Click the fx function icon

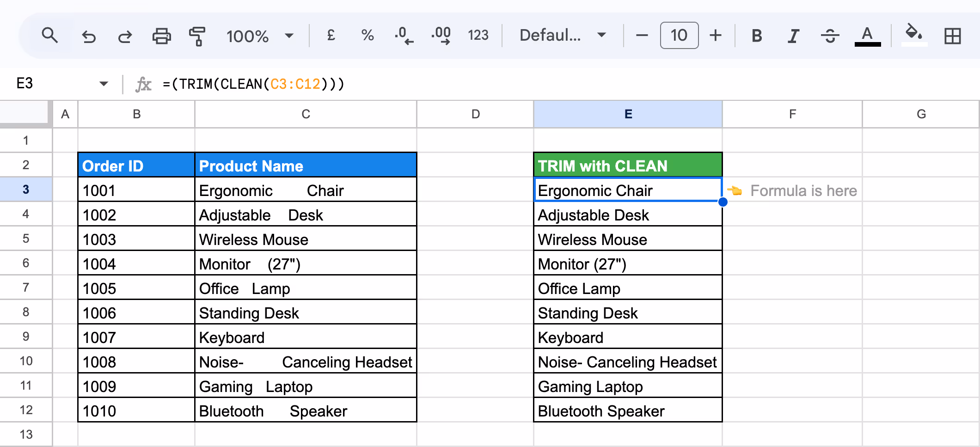143,84
